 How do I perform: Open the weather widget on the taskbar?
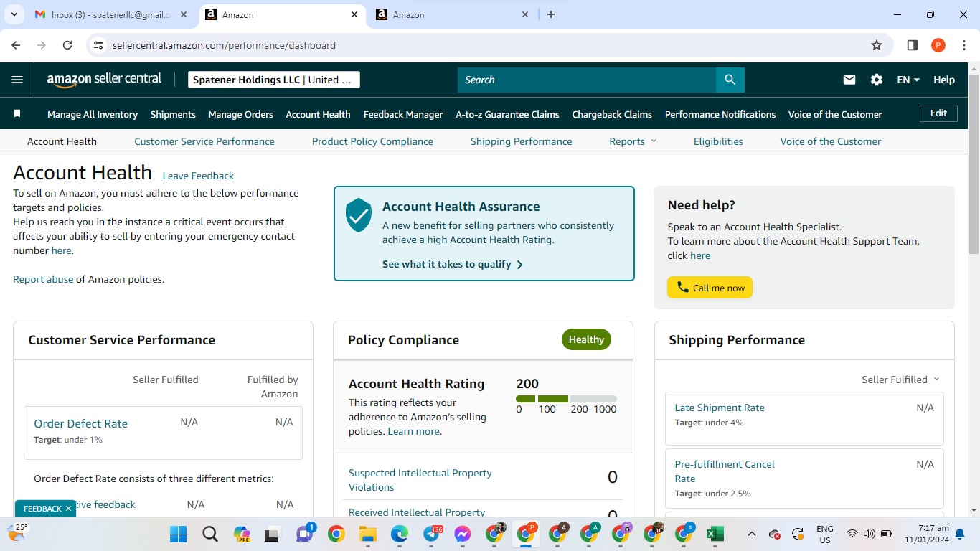(18, 532)
